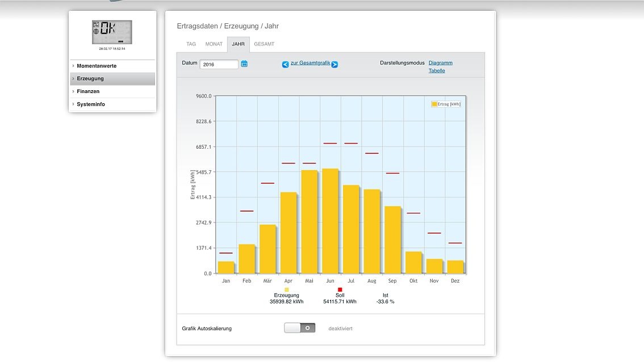Click the red Soll legend square
This screenshot has height=362, width=644.
[340, 290]
